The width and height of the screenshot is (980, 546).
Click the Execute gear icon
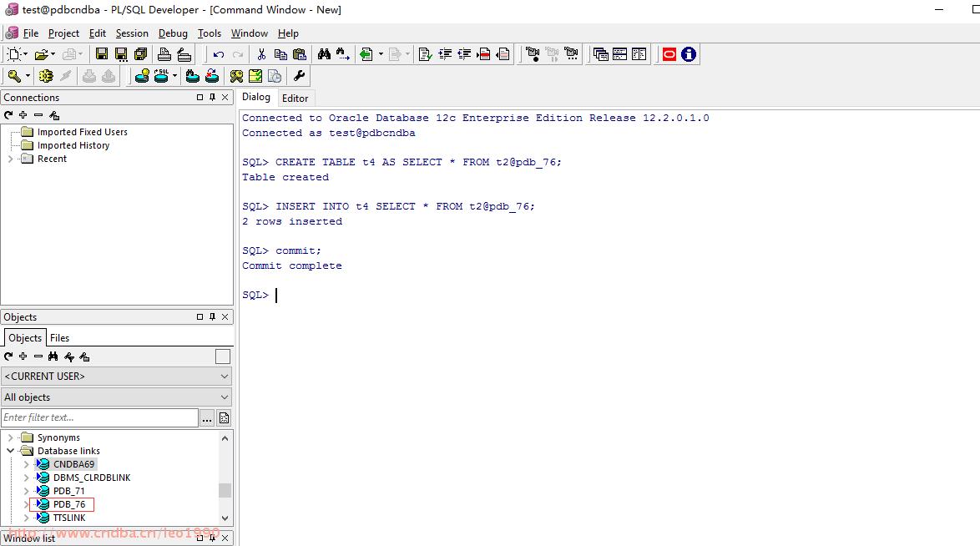[x=46, y=76]
